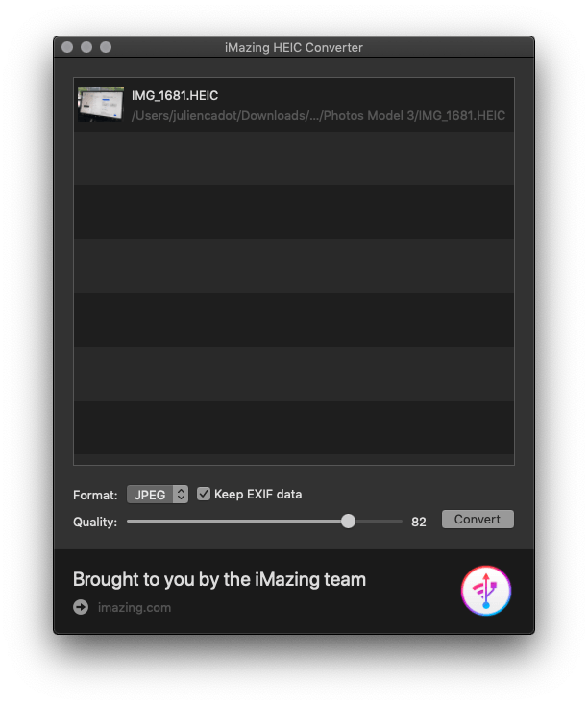Click the window zoom button in title bar

tap(106, 47)
